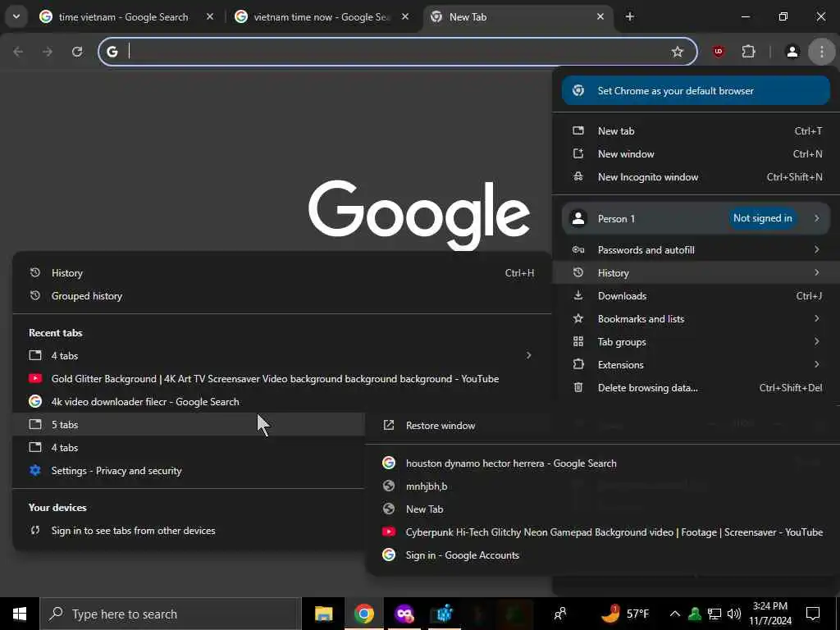
Task: Go back with the back arrow
Action: click(18, 52)
